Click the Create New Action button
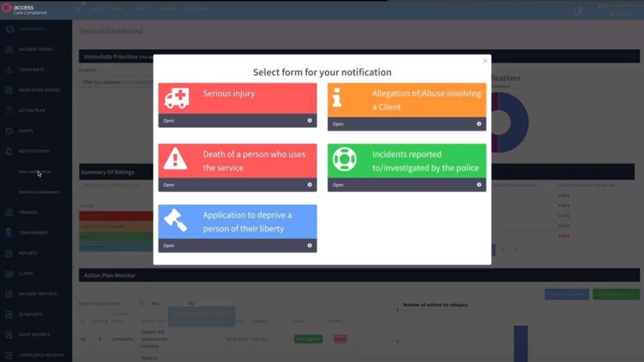The height and width of the screenshot is (362, 644). click(616, 294)
